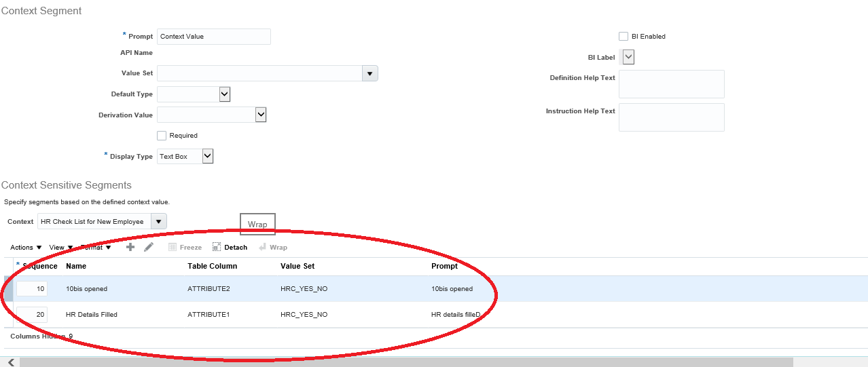
Task: Click the Edit pencil icon
Action: coord(149,247)
